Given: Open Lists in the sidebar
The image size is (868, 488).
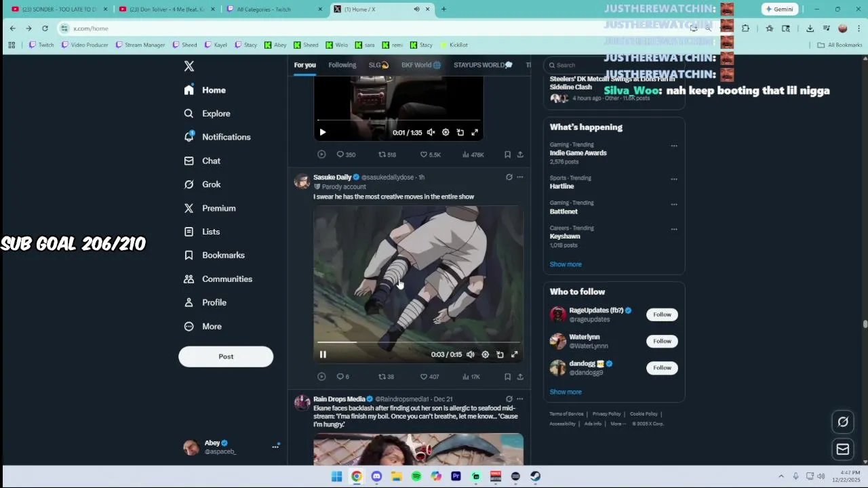Looking at the screenshot, I should 201,232.
